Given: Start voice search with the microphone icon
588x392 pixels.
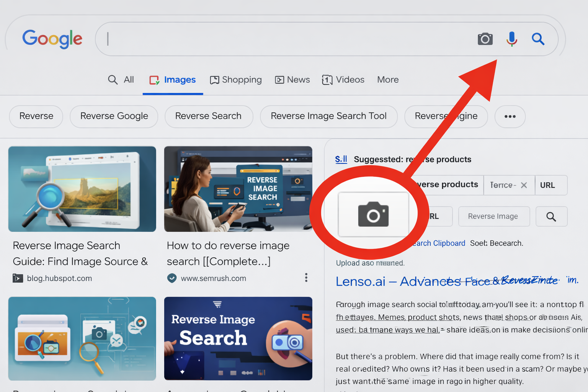Looking at the screenshot, I should tap(511, 39).
